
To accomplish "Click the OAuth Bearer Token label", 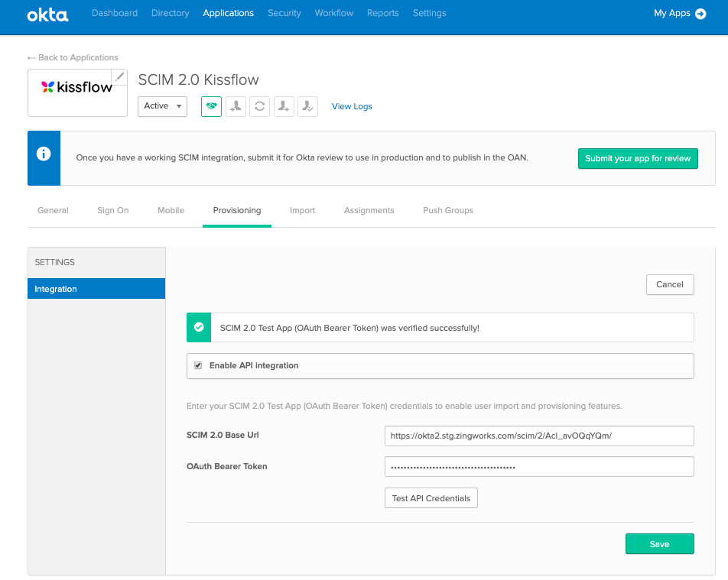I will pos(227,466).
